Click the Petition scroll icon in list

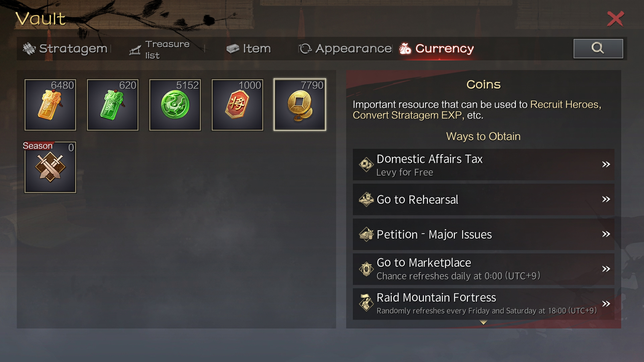pyautogui.click(x=366, y=234)
